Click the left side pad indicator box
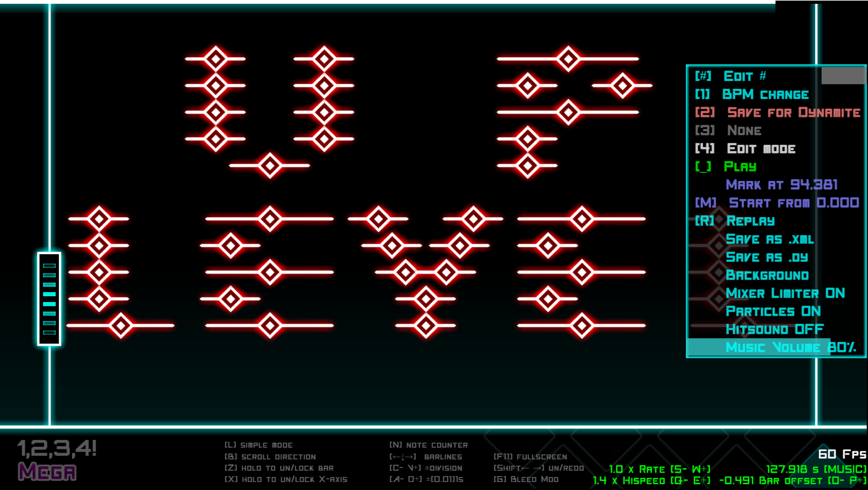The height and width of the screenshot is (490, 868). [x=49, y=299]
